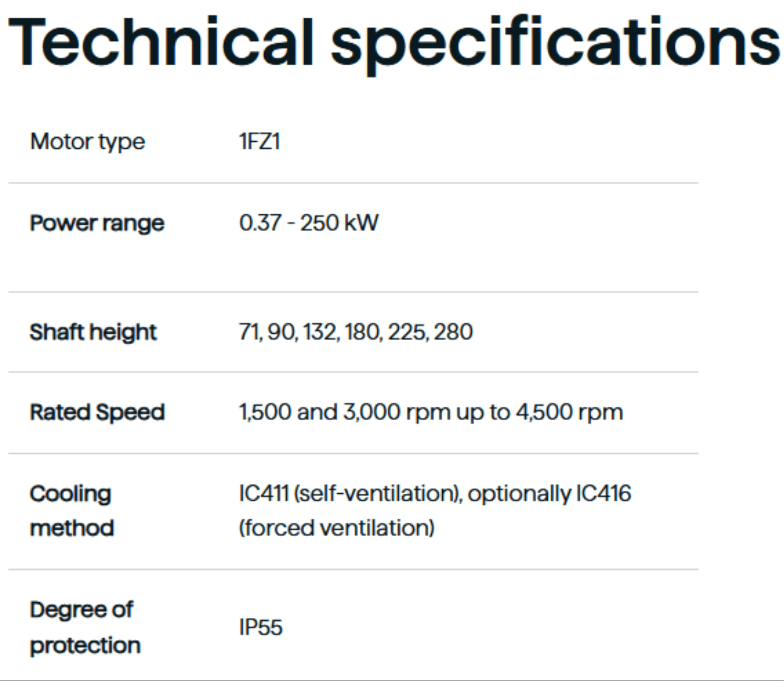
Task: Select the Motor type label
Action: click(88, 142)
